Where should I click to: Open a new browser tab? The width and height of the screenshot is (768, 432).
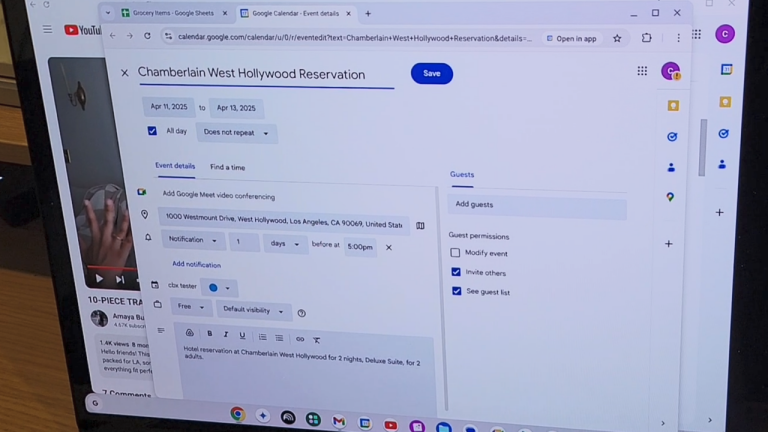(368, 14)
